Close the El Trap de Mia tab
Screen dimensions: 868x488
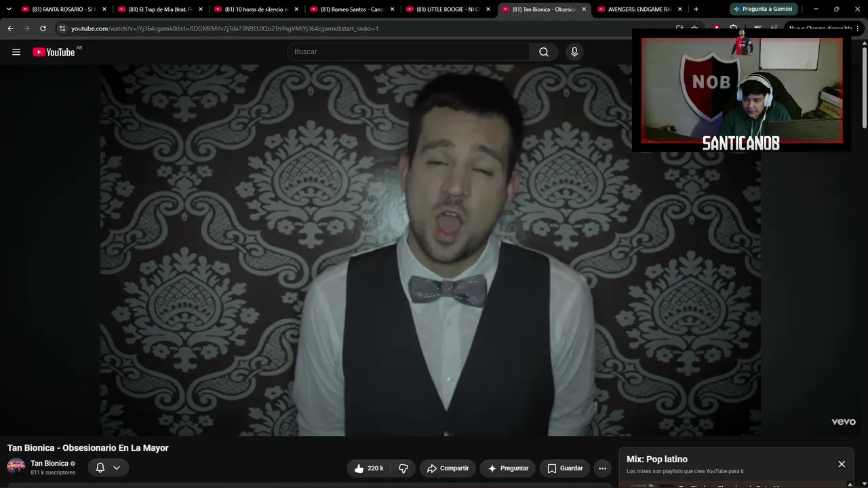pyautogui.click(x=201, y=9)
